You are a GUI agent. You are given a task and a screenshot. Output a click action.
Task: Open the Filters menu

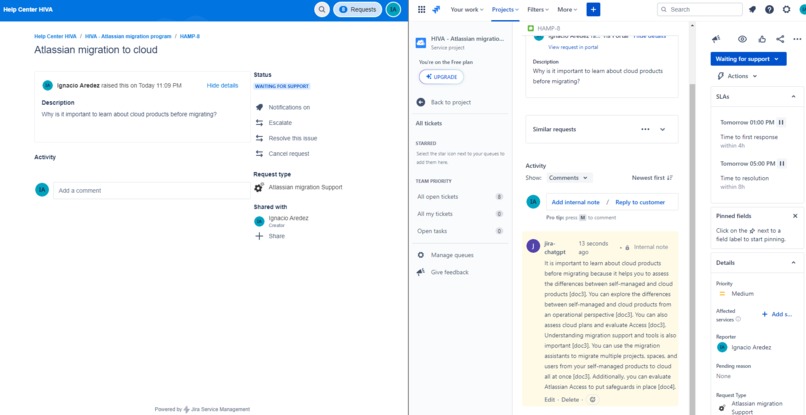point(538,9)
